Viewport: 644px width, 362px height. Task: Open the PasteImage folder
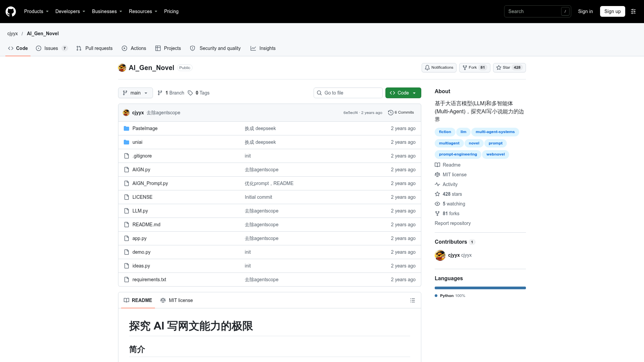pyautogui.click(x=145, y=128)
